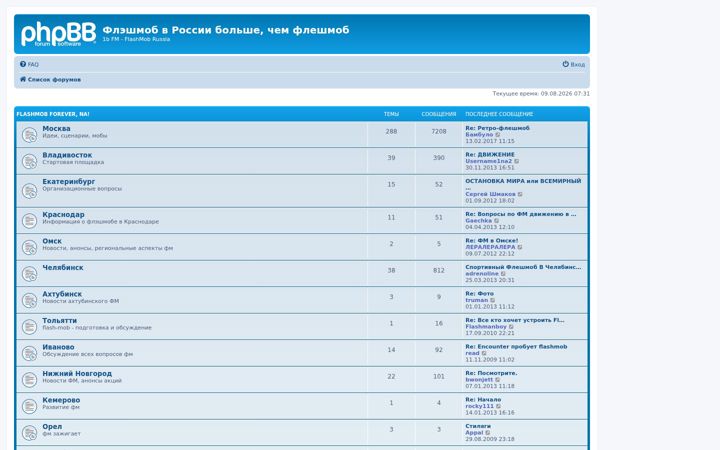
Task: Click the forum icon beside Орел
Action: 29,433
